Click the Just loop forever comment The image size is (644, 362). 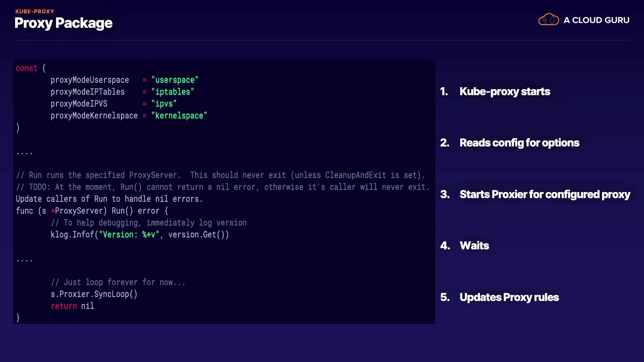click(118, 282)
